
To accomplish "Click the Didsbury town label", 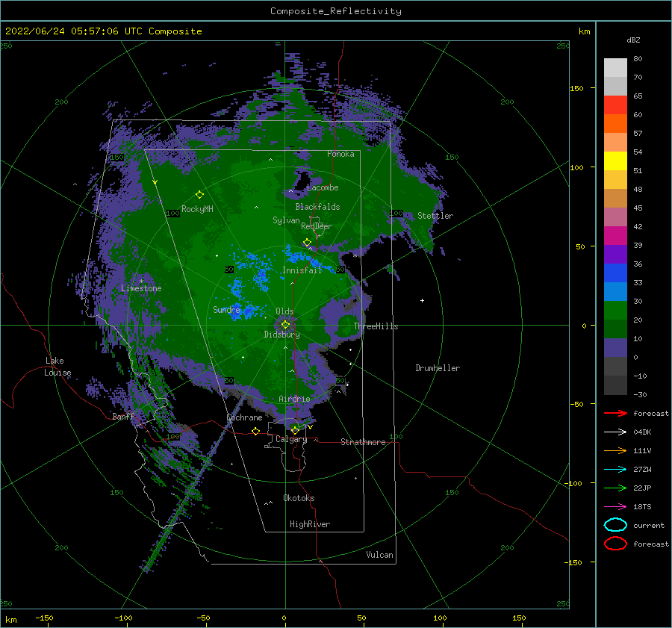I will (x=281, y=335).
